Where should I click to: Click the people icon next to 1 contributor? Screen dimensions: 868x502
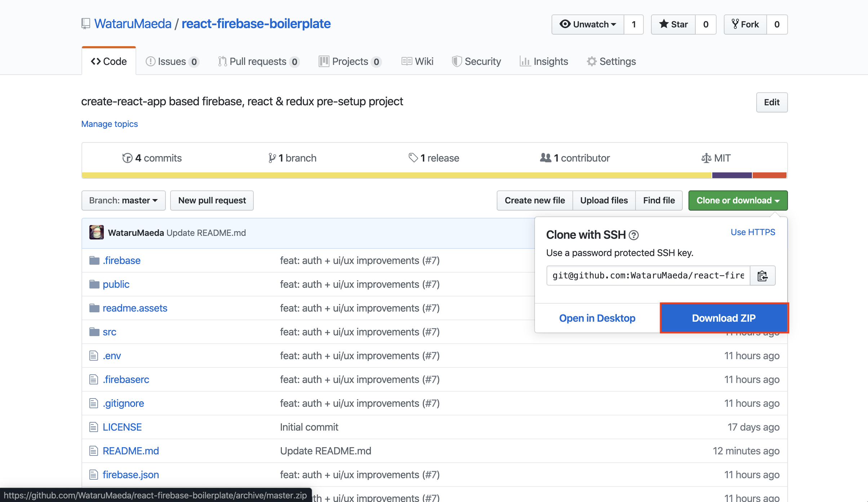click(546, 158)
